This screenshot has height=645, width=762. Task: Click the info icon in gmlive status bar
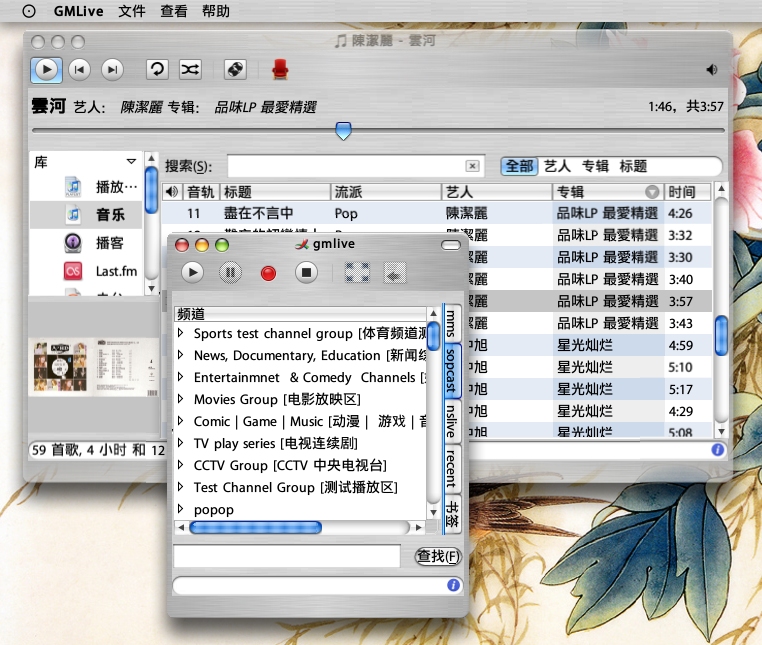pyautogui.click(x=453, y=585)
